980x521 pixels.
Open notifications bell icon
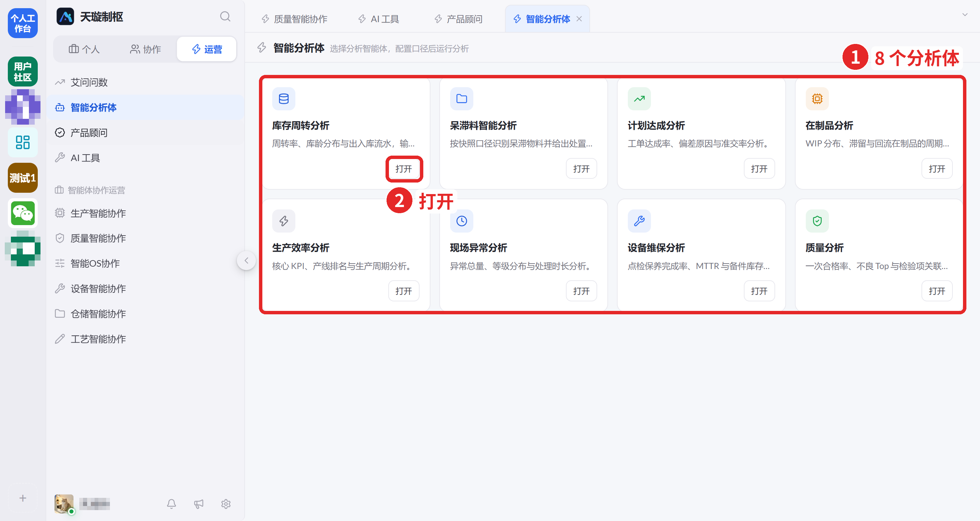[x=171, y=504]
